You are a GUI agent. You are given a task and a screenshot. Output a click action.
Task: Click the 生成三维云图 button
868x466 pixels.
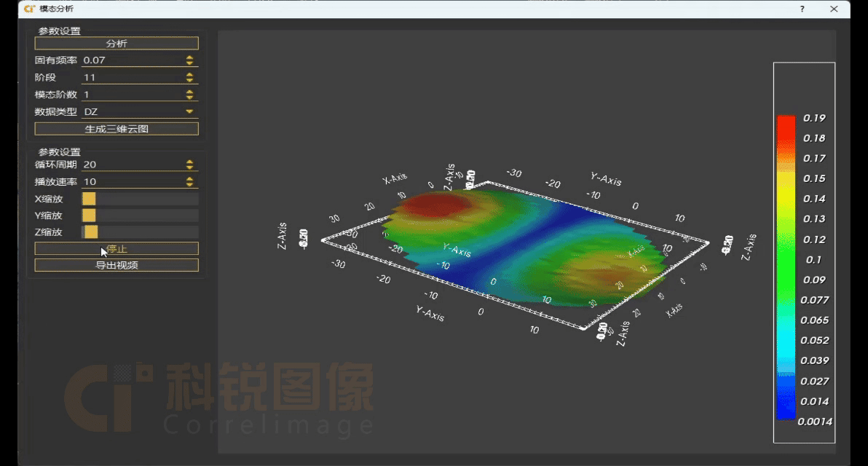click(117, 129)
